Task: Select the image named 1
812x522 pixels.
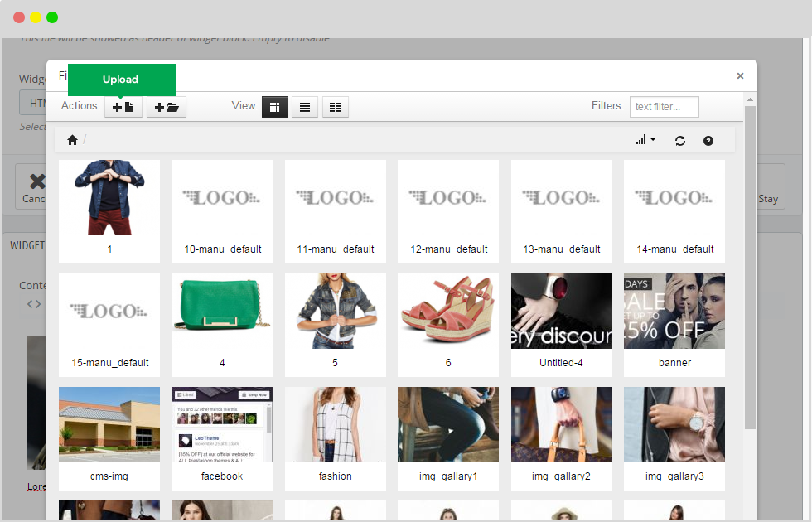Action: (x=109, y=197)
